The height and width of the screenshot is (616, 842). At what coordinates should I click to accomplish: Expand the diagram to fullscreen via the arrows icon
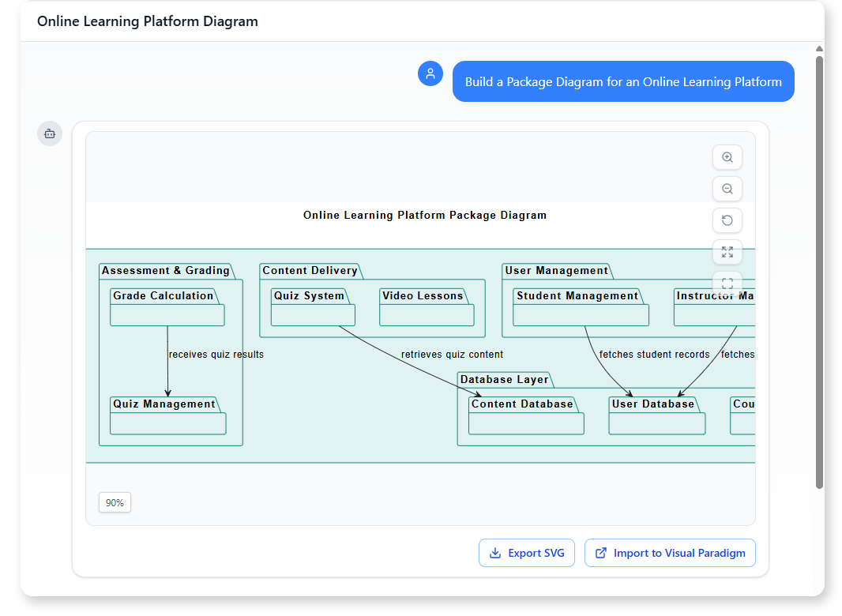point(727,252)
